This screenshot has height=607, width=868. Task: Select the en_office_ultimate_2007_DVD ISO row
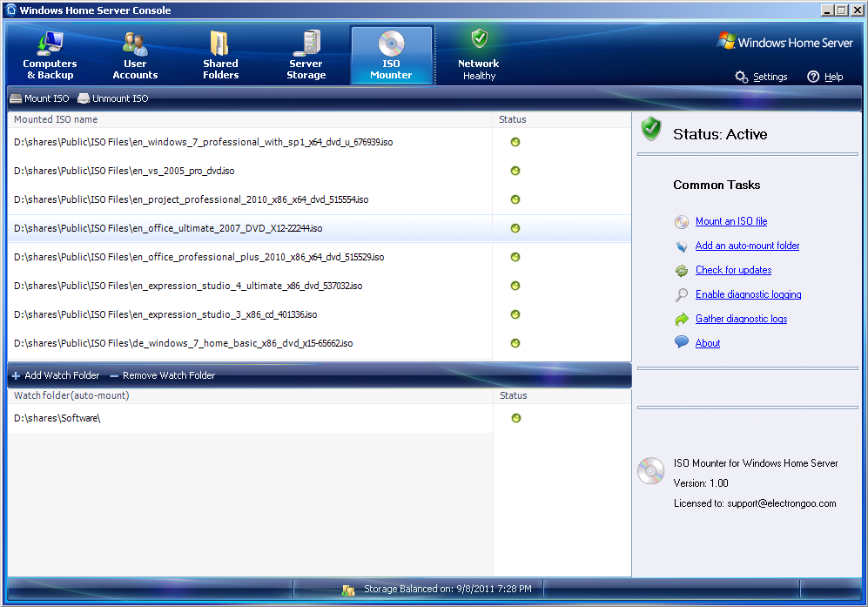[x=319, y=228]
